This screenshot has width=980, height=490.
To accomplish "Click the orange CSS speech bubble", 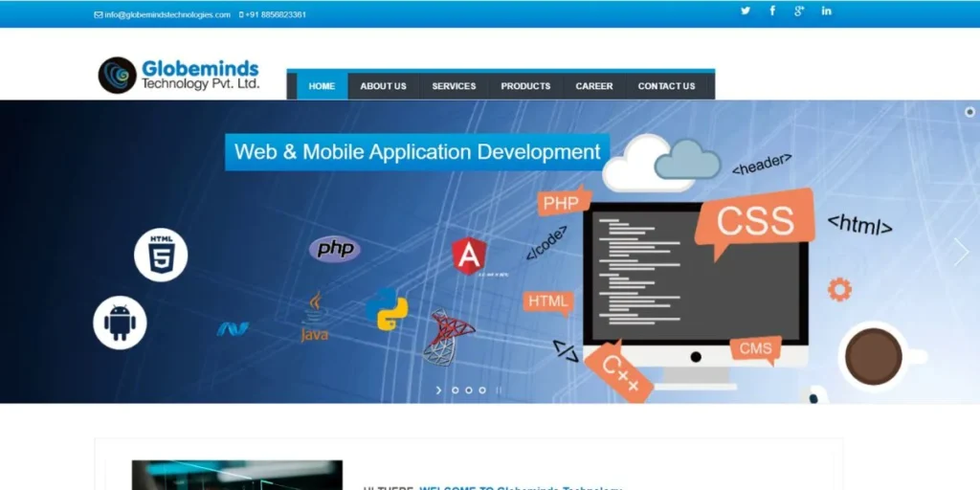I will [x=754, y=223].
